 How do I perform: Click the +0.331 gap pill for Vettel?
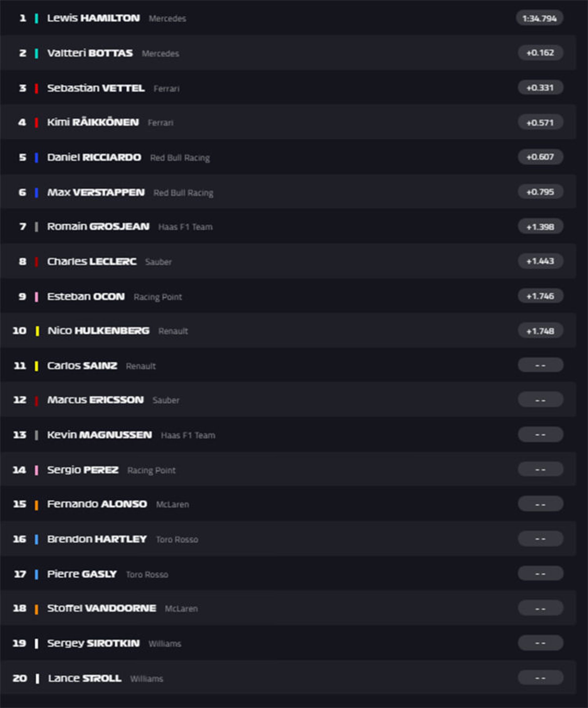point(540,88)
